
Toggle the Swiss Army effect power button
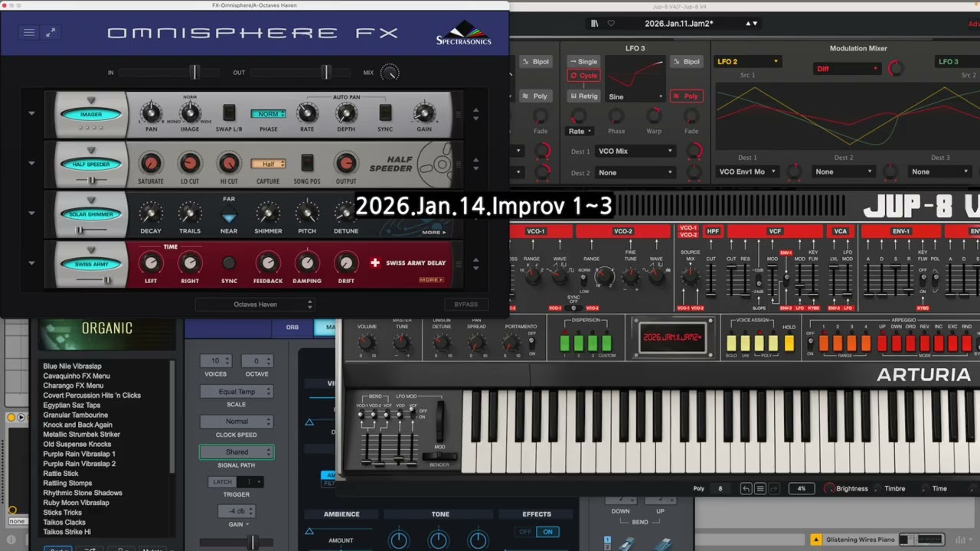[x=92, y=264]
